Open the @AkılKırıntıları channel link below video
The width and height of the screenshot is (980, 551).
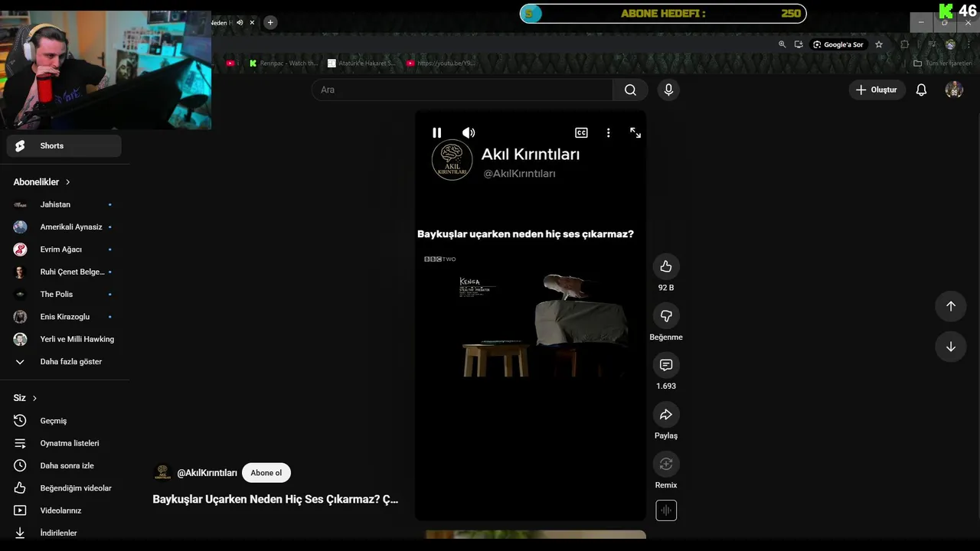(x=207, y=473)
